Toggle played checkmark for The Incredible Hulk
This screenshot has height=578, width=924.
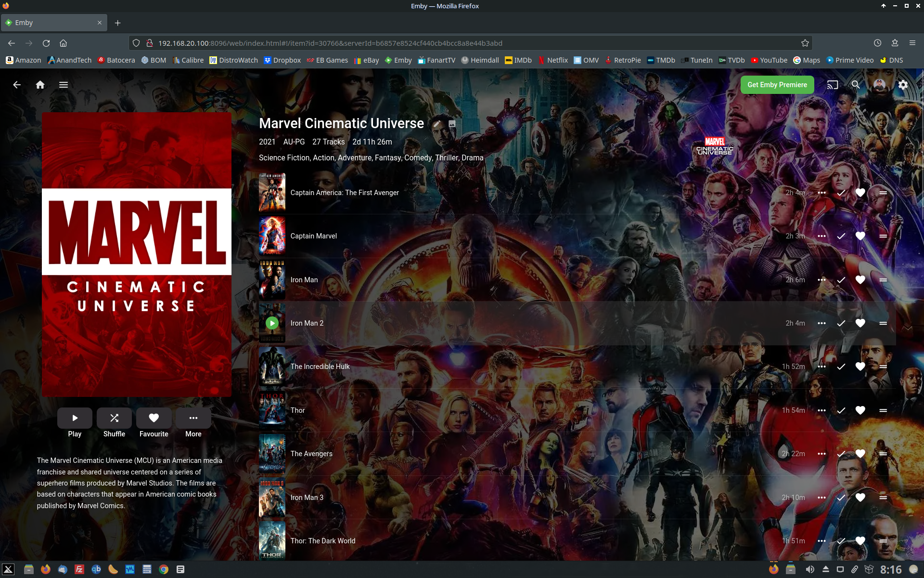(841, 367)
